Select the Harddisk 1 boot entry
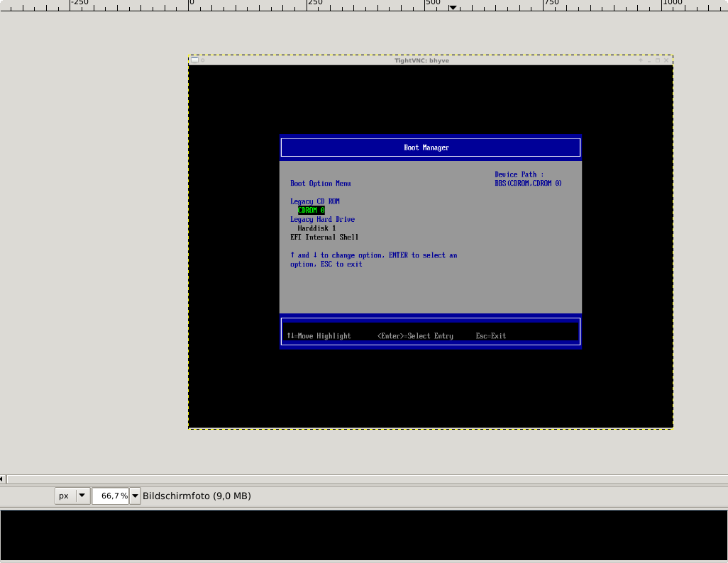 (316, 228)
